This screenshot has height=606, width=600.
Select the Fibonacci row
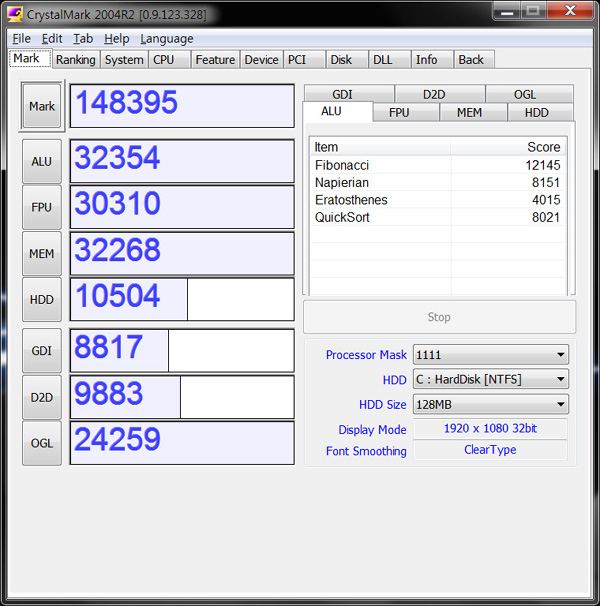tap(438, 165)
